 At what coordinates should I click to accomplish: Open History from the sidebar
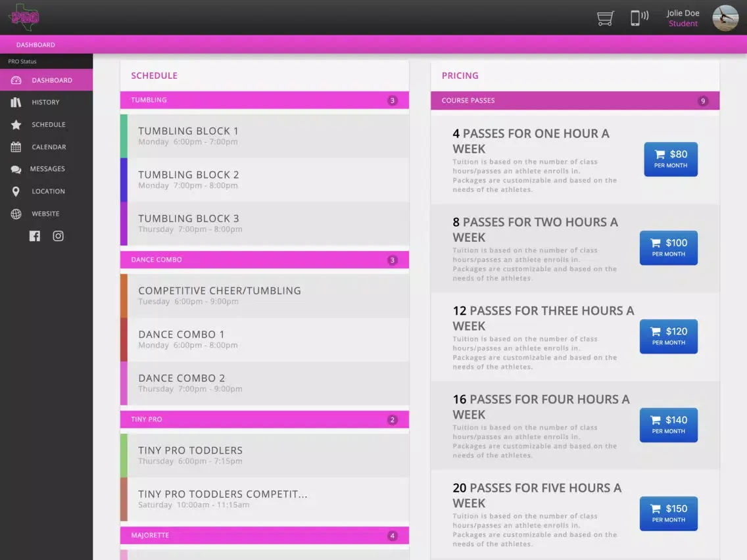46,102
